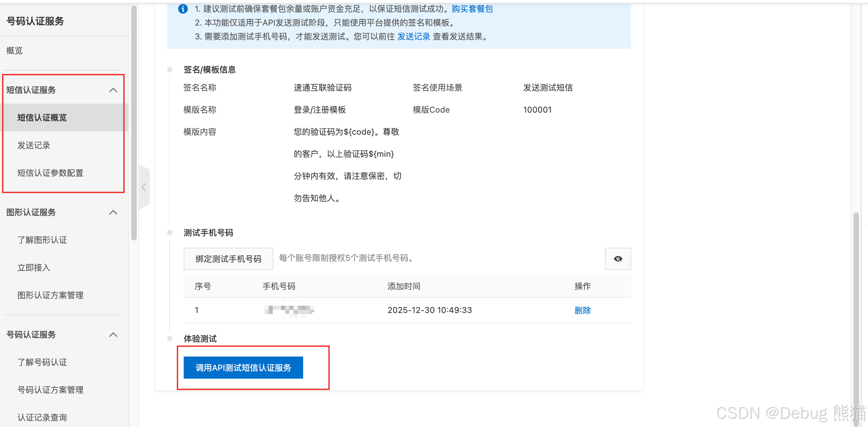
Task: Open 短信认证概览 in the sidebar
Action: [x=42, y=117]
